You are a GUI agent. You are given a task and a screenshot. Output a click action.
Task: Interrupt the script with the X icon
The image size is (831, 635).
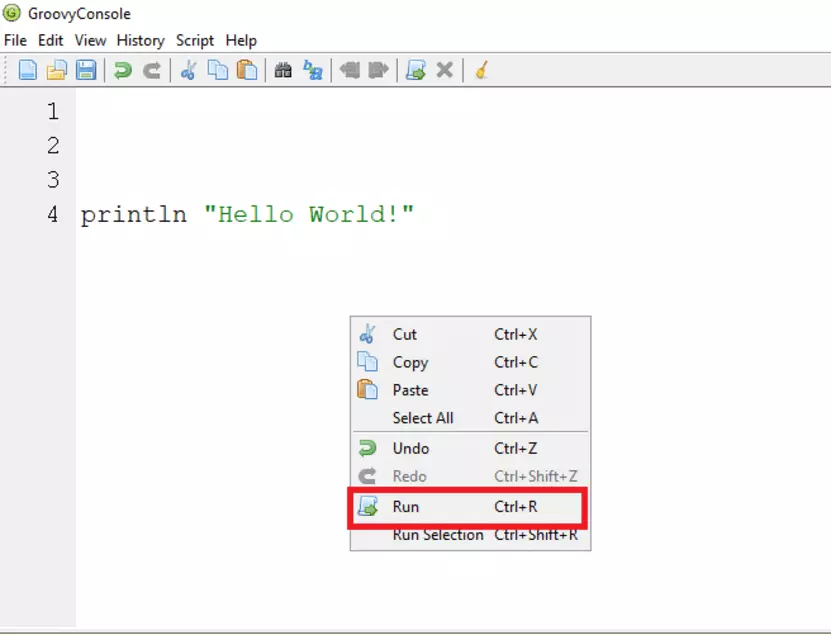pyautogui.click(x=444, y=69)
